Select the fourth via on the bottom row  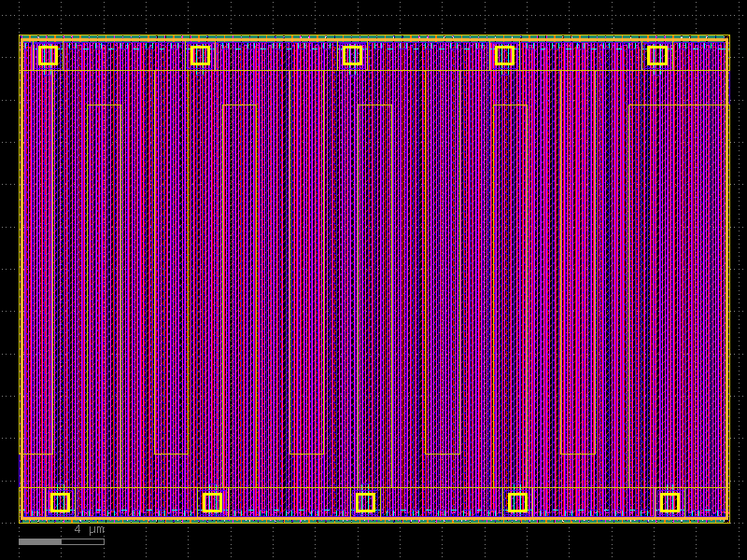[x=517, y=502]
